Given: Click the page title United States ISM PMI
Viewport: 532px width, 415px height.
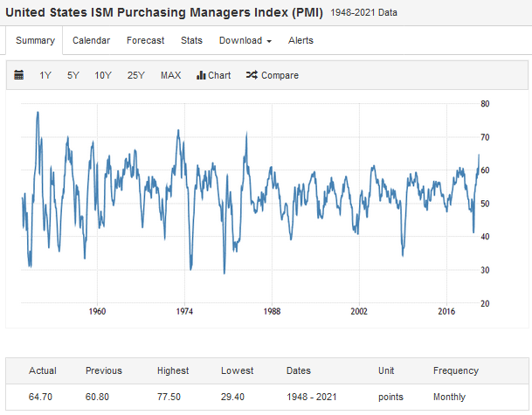Looking at the screenshot, I should click(164, 12).
